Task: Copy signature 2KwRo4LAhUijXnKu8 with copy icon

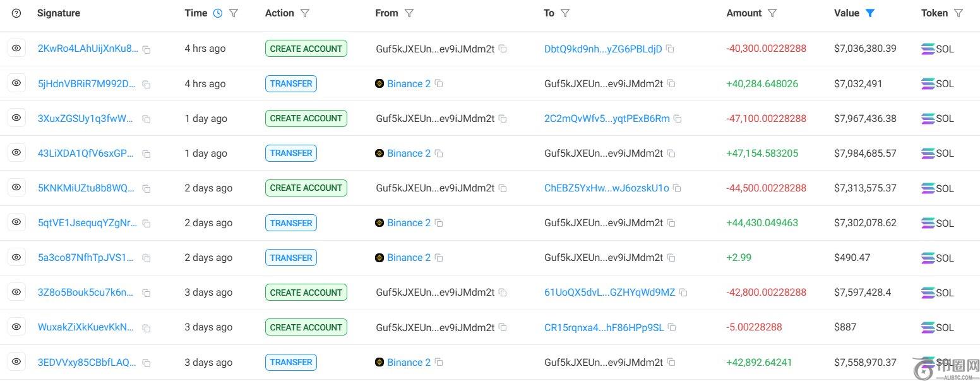Action: click(146, 49)
